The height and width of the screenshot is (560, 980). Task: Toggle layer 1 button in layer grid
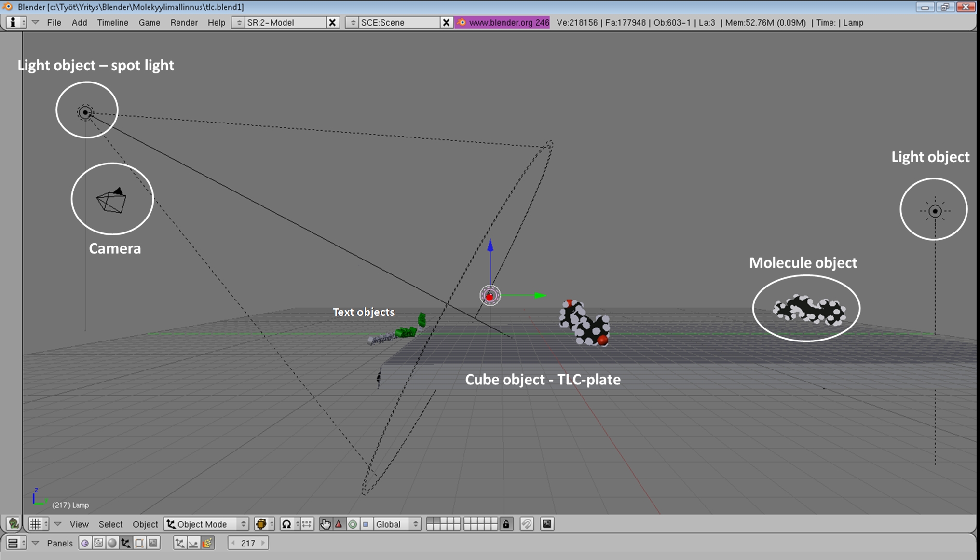(x=430, y=521)
